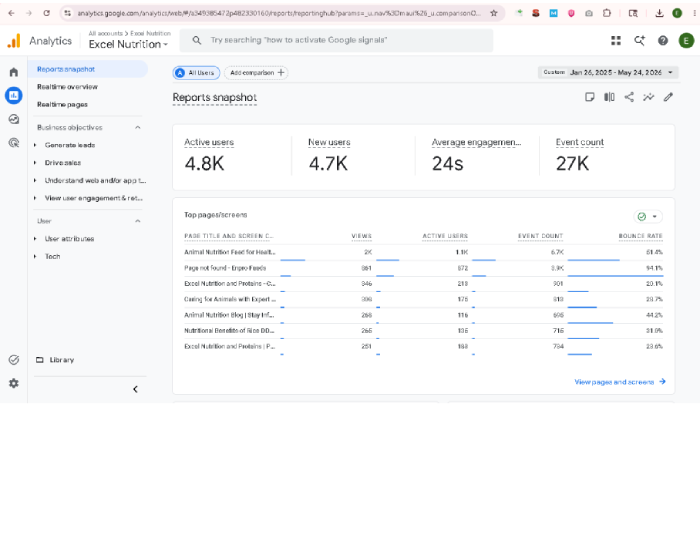Click Add comparison button
Viewport: 700px width, 560px height.
point(256,73)
